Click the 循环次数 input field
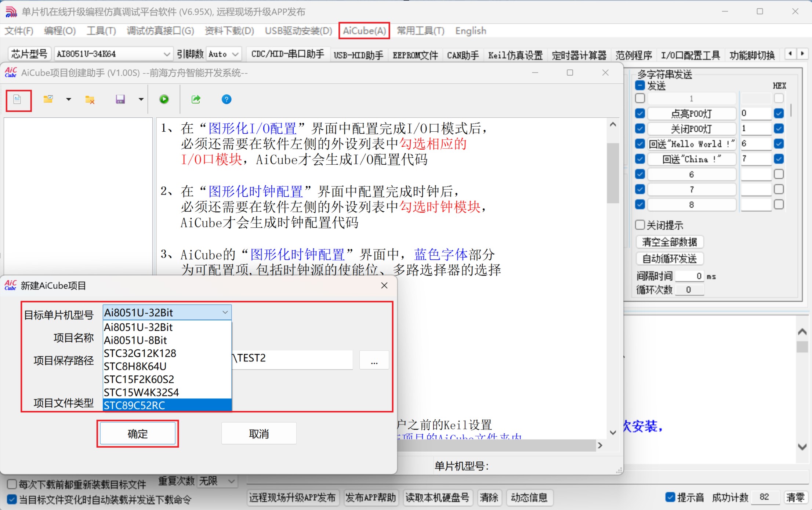Viewport: 812px width, 510px height. click(689, 290)
